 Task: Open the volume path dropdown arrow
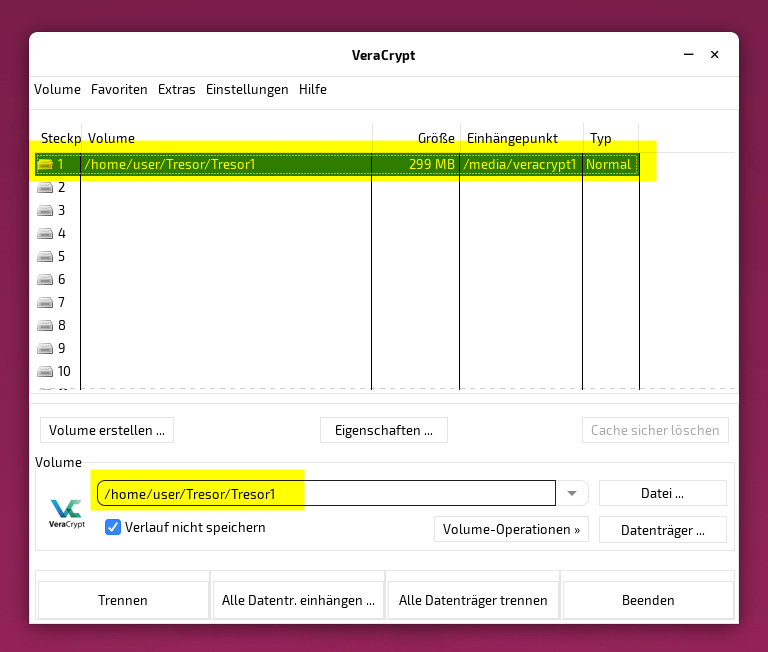pos(572,493)
